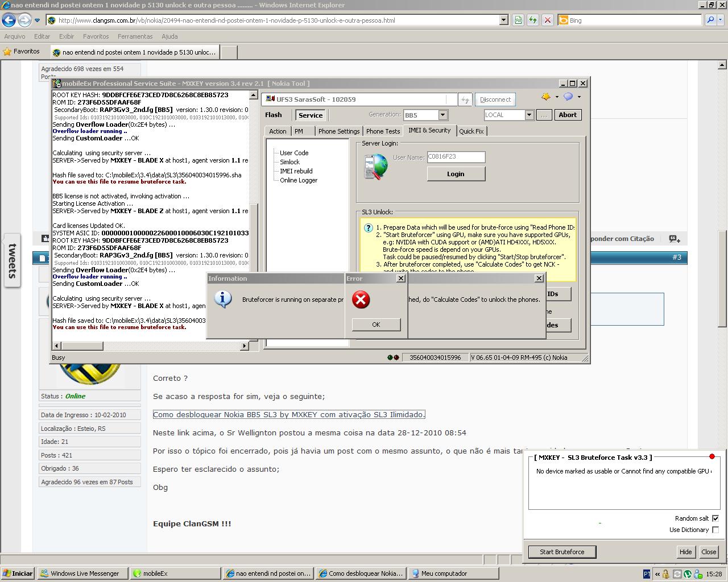The height and width of the screenshot is (582, 728).
Task: Click the uTorrent tray icon
Action: click(688, 573)
